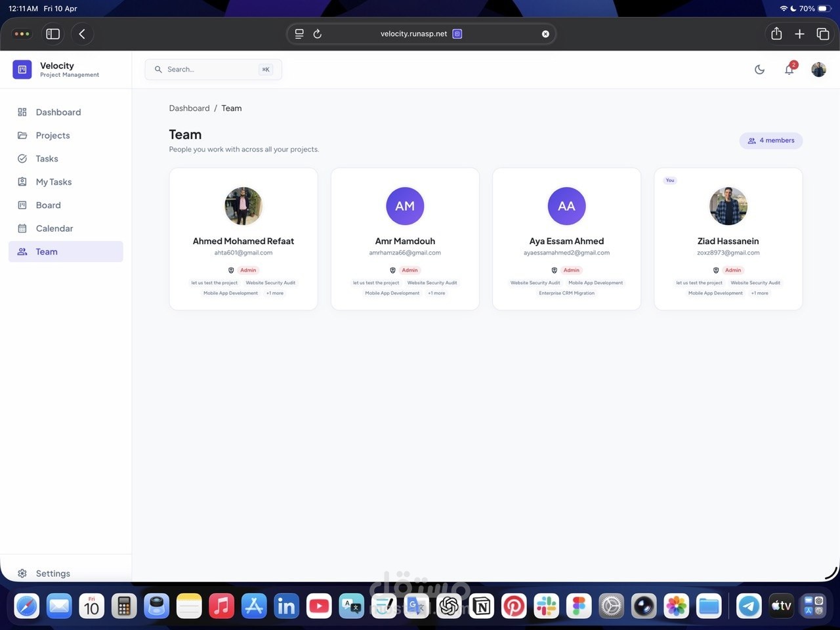
Task: Click the AA avatar of Aya Essam Ahmed
Action: (566, 206)
